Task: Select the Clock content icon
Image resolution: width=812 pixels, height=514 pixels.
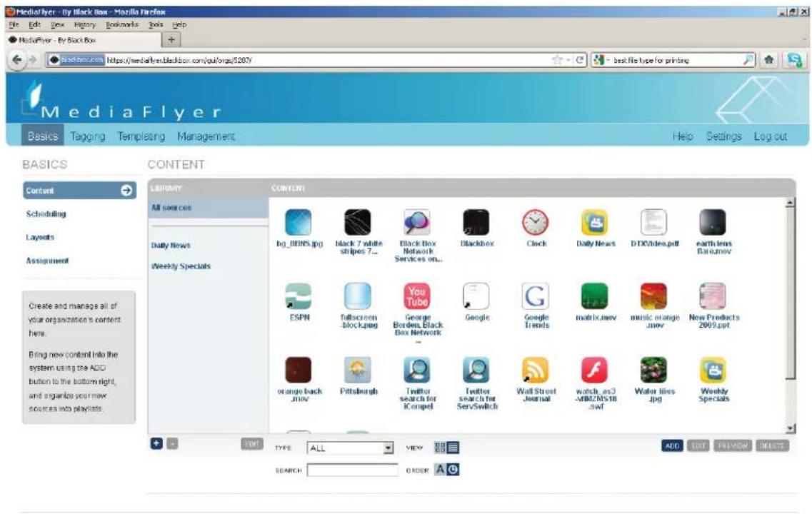Action: [535, 222]
